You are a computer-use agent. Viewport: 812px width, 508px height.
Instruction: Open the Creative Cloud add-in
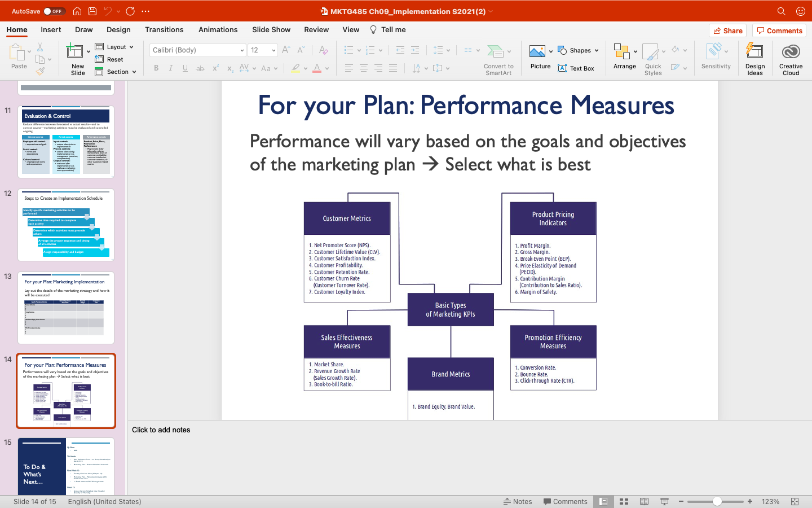791,59
